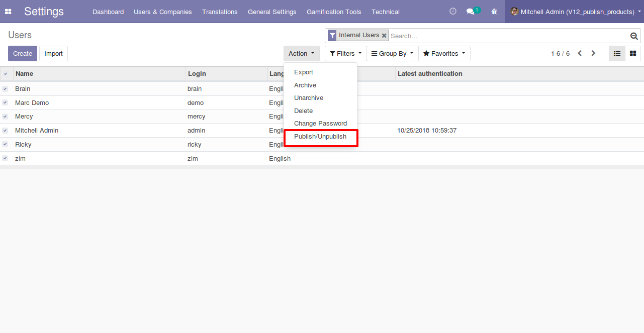The image size is (644, 333).
Task: Switch to kanban view icon
Action: tap(633, 53)
